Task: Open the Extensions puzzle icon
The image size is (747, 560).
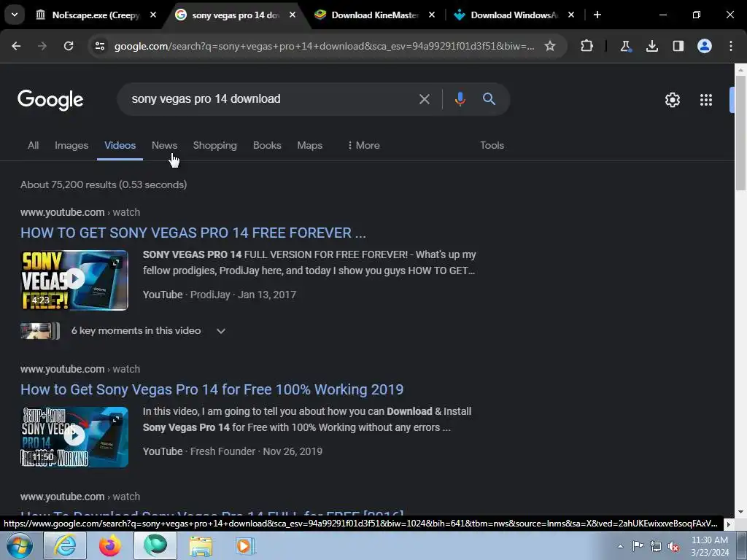Action: point(587,46)
